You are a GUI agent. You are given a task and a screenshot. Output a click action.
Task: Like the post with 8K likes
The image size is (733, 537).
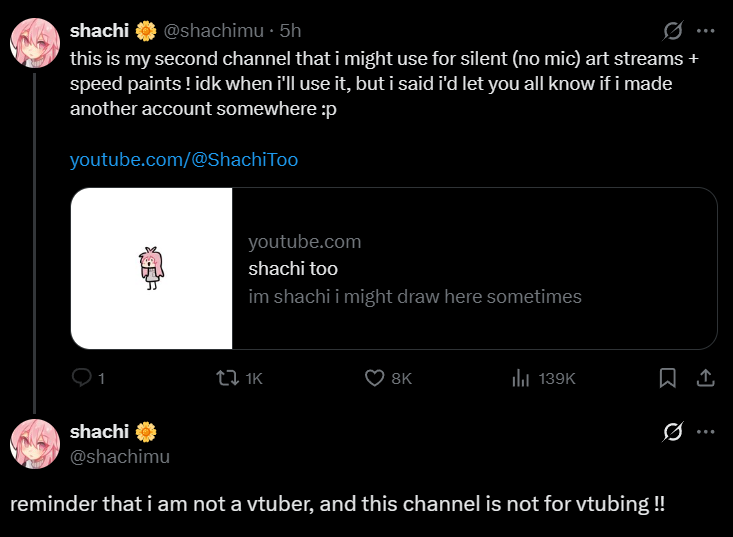(x=375, y=378)
